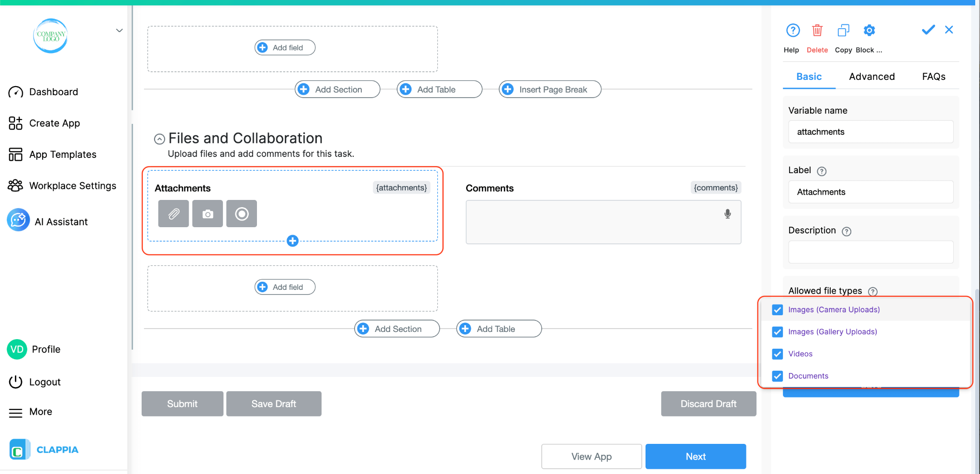Screen dimensions: 980x474
Task: Disable Documents allowed file type
Action: (x=777, y=376)
